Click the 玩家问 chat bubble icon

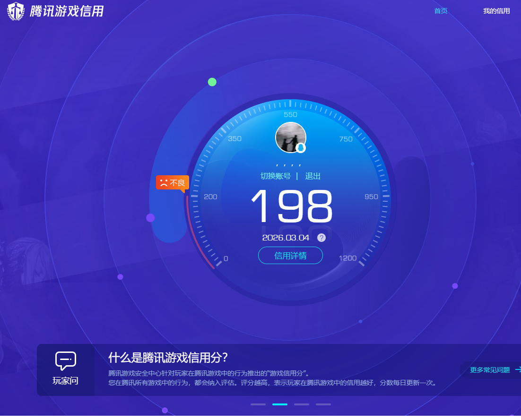pyautogui.click(x=65, y=361)
